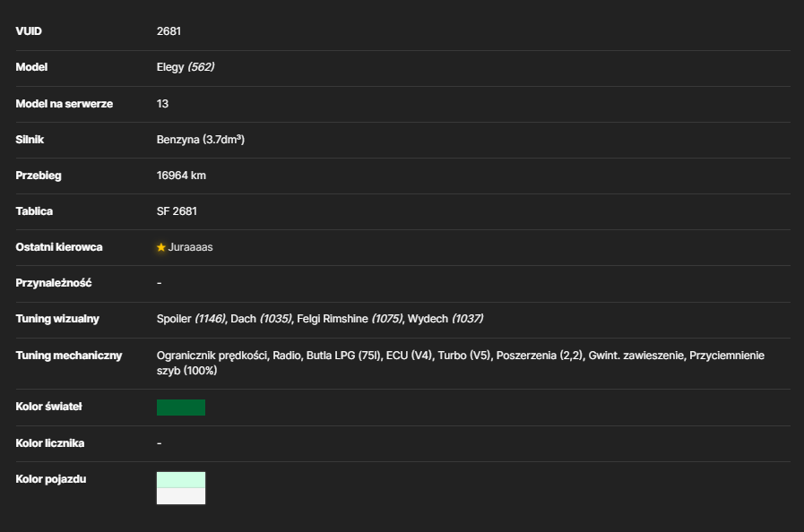Click the Przebieg row label
Image resolution: width=804 pixels, height=532 pixels.
pyautogui.click(x=39, y=176)
